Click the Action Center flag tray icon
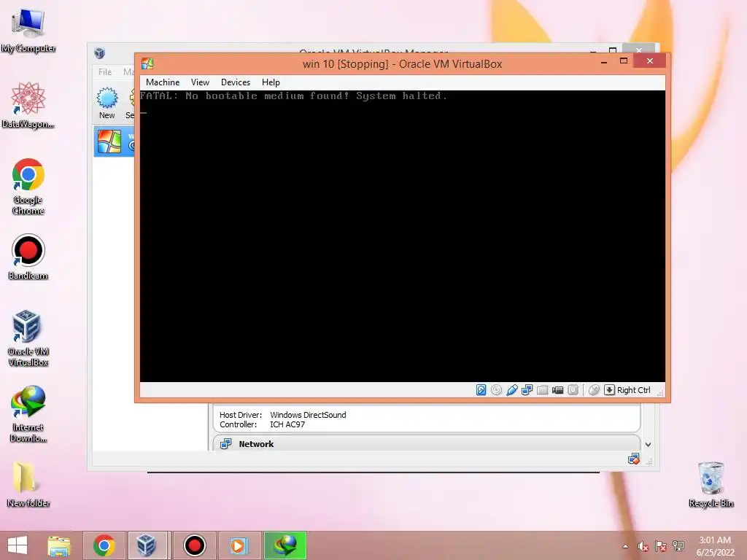 point(661,546)
